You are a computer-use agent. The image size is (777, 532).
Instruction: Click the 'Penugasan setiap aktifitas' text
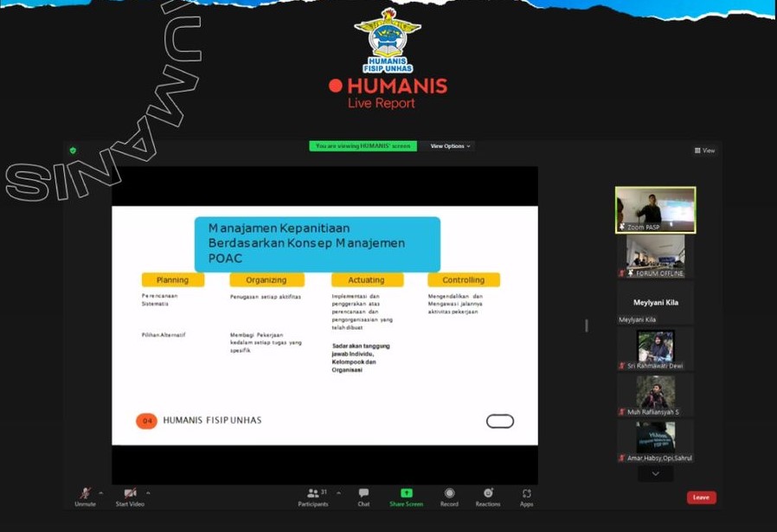tap(266, 298)
